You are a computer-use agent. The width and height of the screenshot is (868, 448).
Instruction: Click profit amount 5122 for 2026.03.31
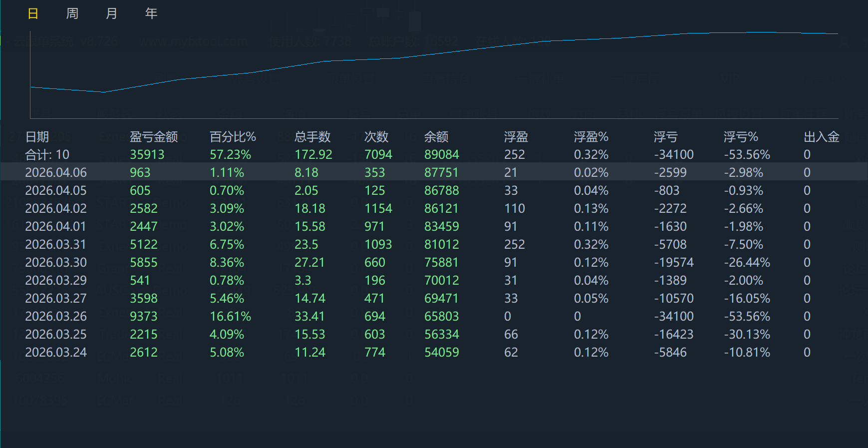coord(144,245)
